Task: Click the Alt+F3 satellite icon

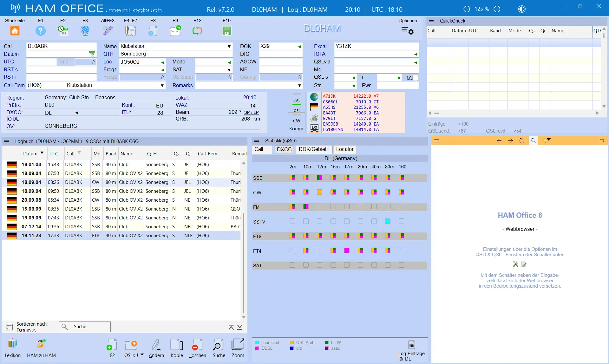Action: pyautogui.click(x=108, y=31)
